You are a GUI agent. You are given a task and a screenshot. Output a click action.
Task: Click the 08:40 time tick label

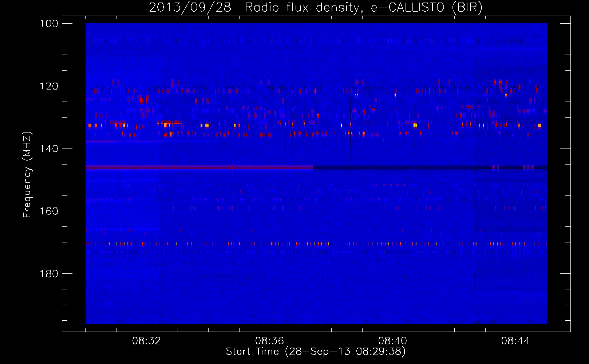(x=392, y=341)
